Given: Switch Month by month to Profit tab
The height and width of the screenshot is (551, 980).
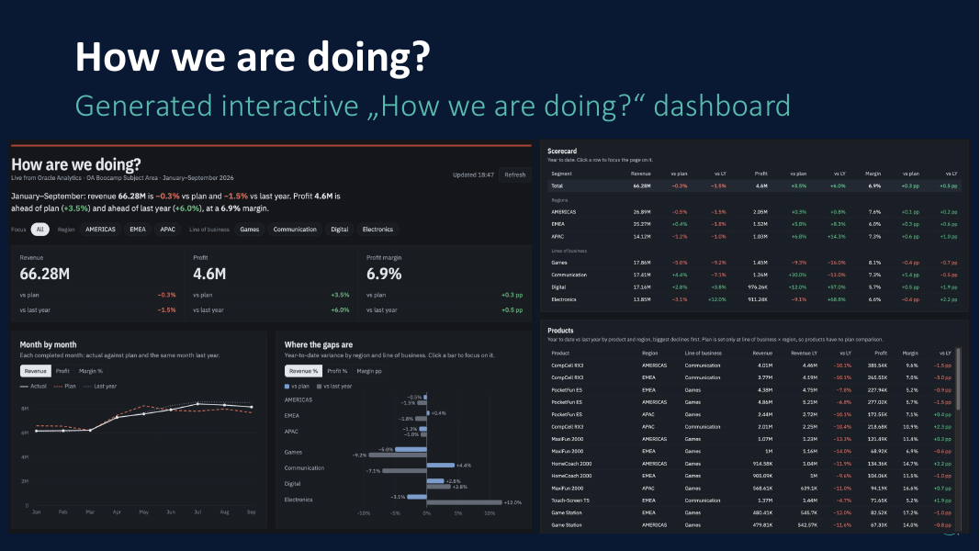Looking at the screenshot, I should coord(62,371).
